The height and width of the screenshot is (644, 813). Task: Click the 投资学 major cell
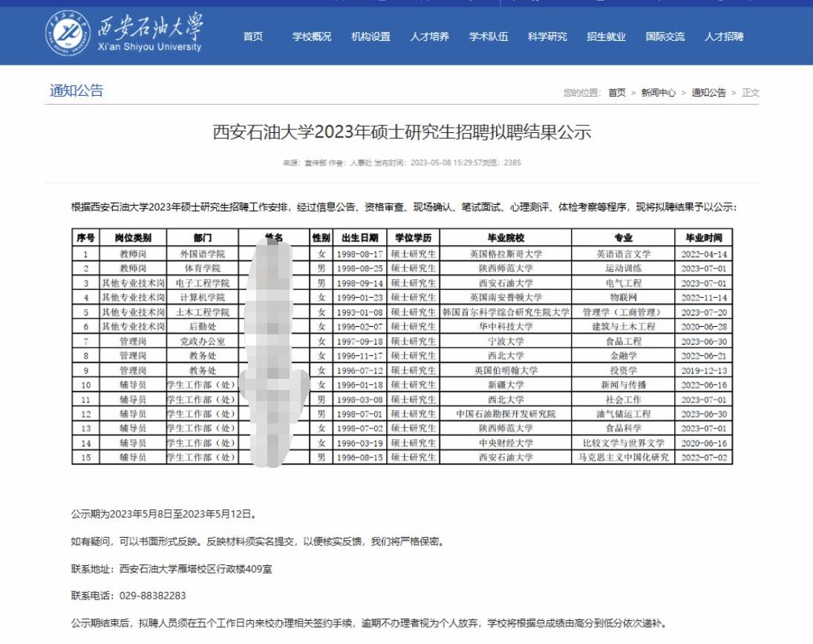pyautogui.click(x=623, y=370)
